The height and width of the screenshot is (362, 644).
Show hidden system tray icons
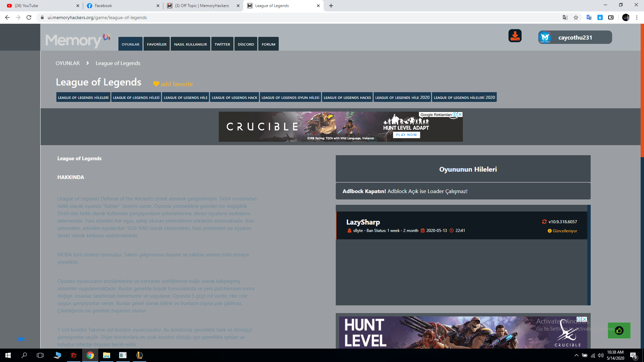tap(576, 355)
